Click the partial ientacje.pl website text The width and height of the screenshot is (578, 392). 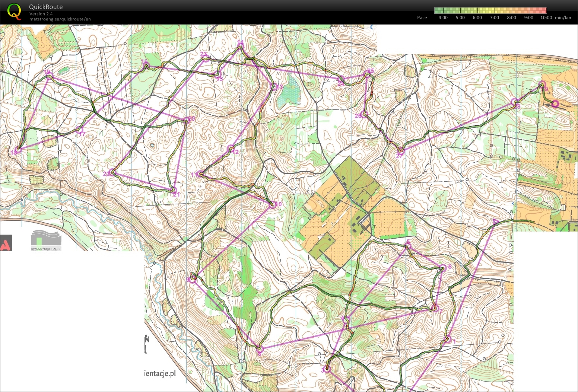[x=160, y=373]
